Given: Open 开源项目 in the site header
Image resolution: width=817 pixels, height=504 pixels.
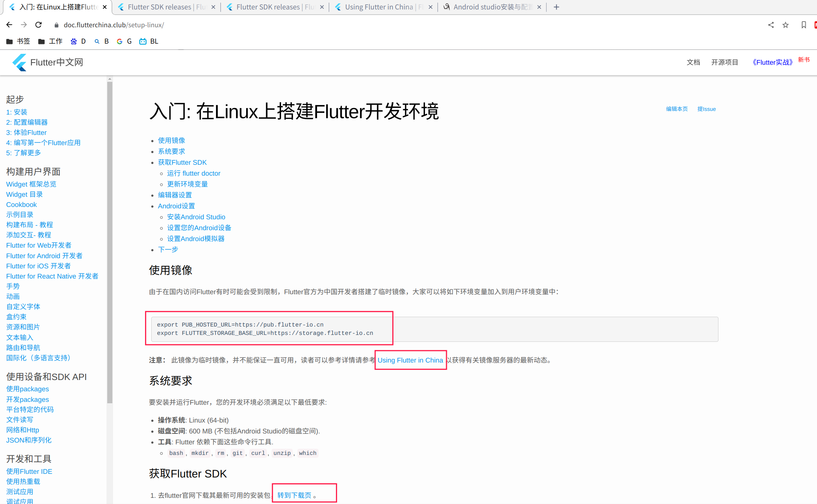Looking at the screenshot, I should click(725, 62).
